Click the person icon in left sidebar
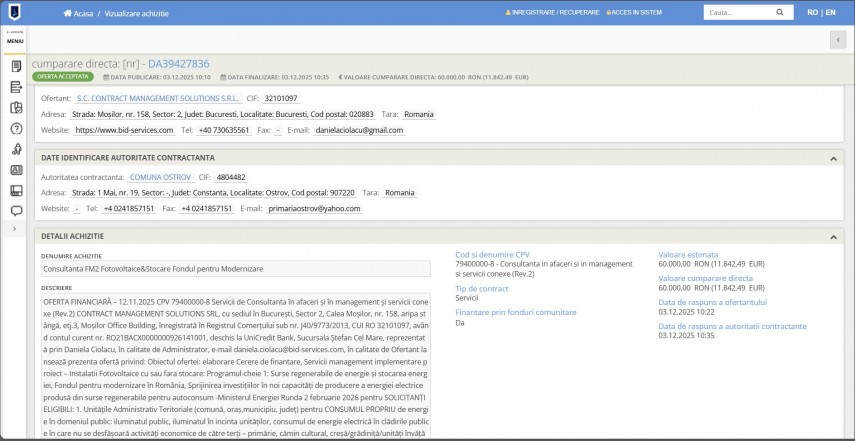Viewport: 855px width, 441px height. pyautogui.click(x=16, y=149)
